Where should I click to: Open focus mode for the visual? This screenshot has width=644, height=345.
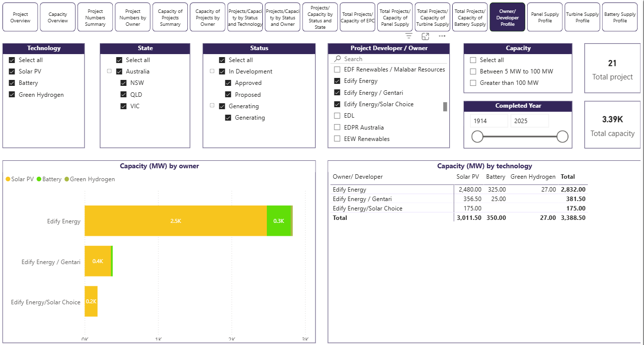(x=425, y=36)
